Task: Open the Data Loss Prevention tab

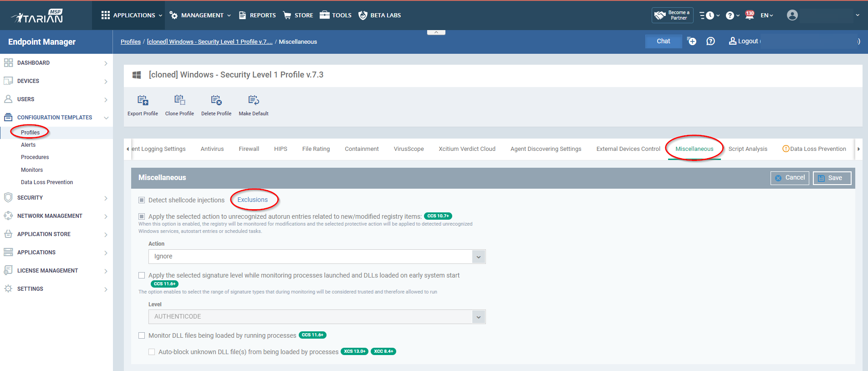Action: click(x=814, y=149)
